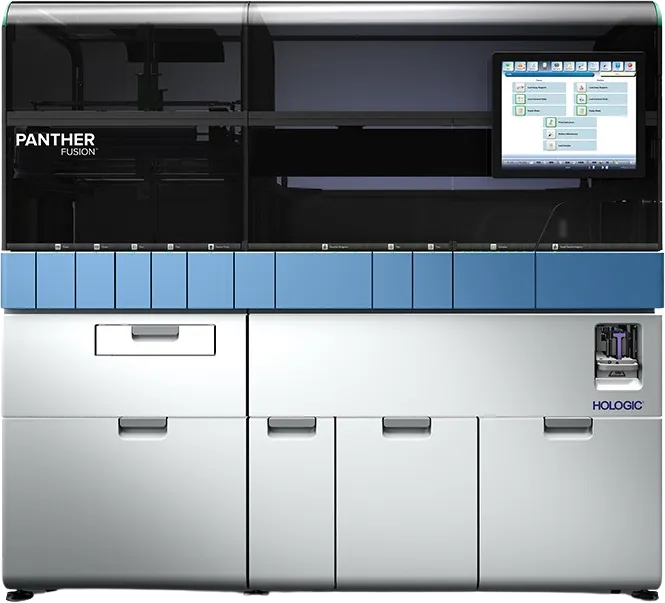This screenshot has height=603, width=665.
Task: Tap the play control on touchscreen bottom bar
Action: click(x=603, y=168)
